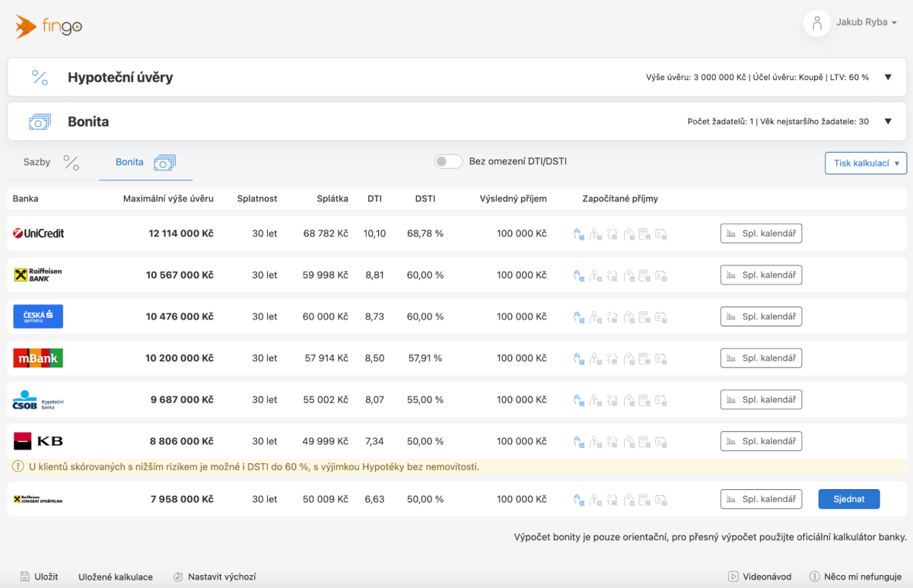This screenshot has height=588, width=913.
Task: Open Spl. kalendář for ČSOB Hypoteční banka
Action: coord(761,399)
